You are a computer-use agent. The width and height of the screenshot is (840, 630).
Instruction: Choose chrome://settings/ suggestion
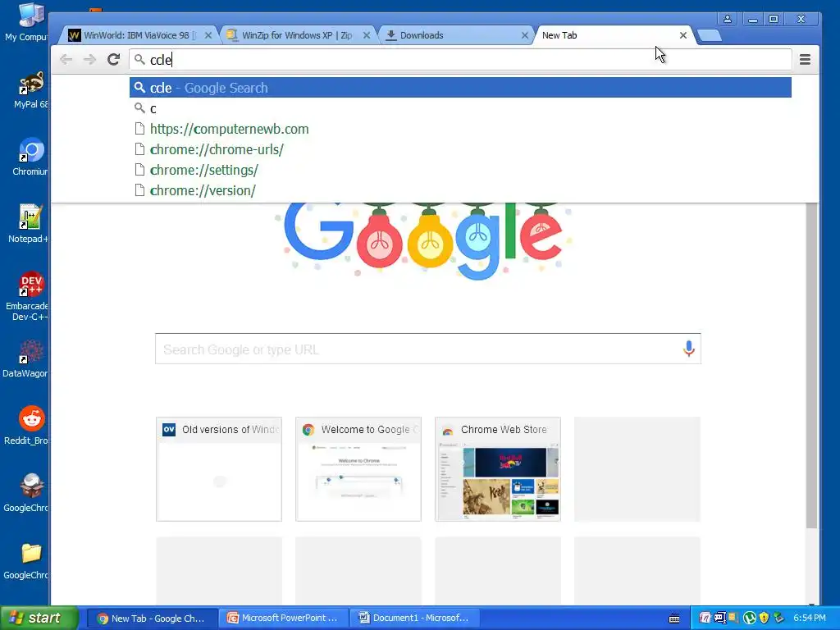(x=460, y=170)
